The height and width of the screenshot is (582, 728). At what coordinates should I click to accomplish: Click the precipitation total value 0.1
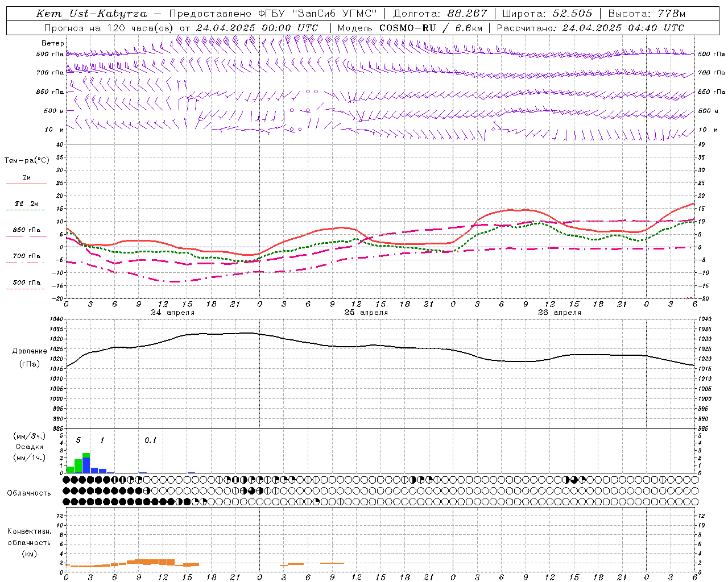click(x=150, y=440)
